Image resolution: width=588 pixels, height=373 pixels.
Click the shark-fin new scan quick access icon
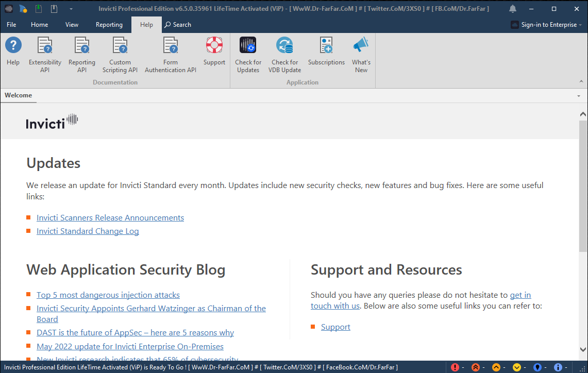coord(23,8)
